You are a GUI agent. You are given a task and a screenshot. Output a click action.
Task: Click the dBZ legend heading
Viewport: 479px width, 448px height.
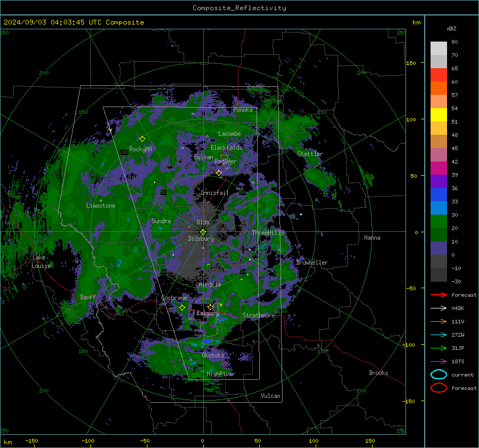(451, 29)
